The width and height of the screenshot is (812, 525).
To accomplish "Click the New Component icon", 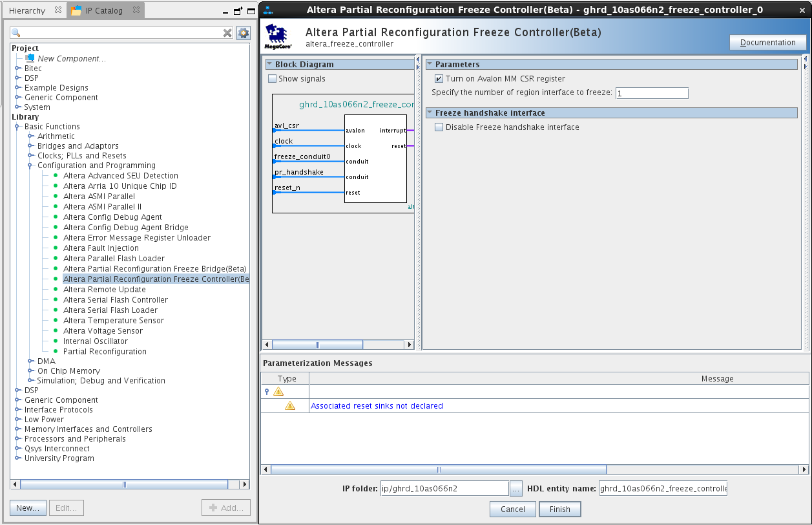I will [29, 58].
